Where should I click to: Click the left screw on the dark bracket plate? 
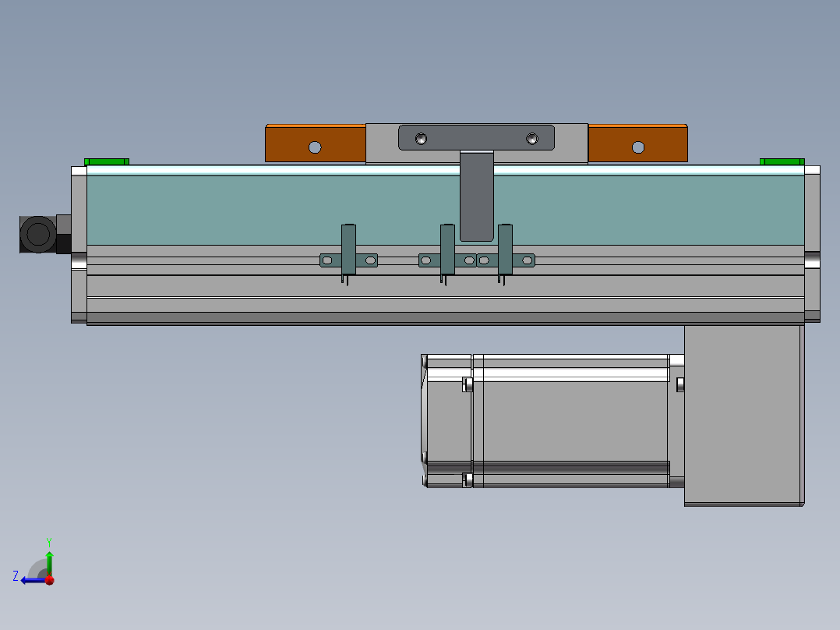click(x=421, y=140)
